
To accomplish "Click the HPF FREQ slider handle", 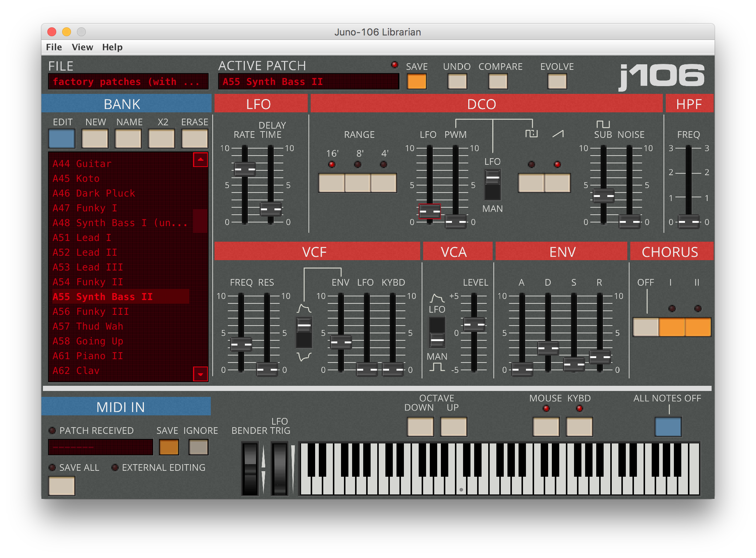I will coord(689,222).
